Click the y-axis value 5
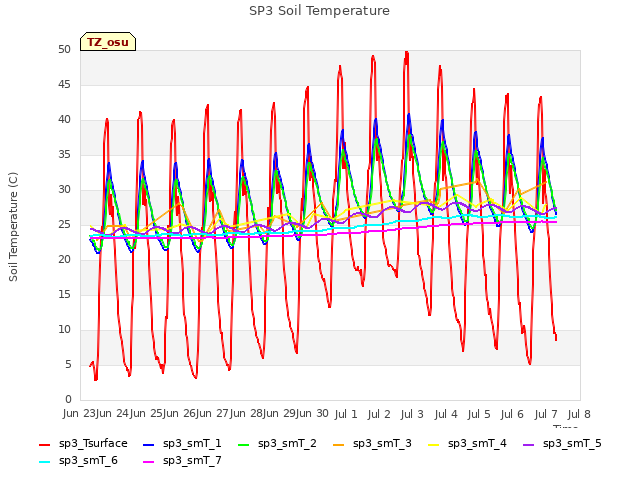The height and width of the screenshot is (480, 640). [68, 364]
